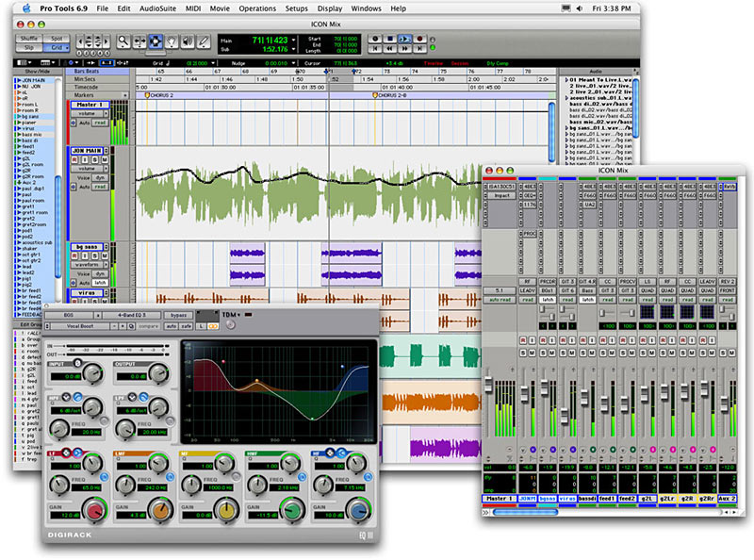The image size is (754, 560).
Task: Open the Windows menu
Action: [366, 8]
